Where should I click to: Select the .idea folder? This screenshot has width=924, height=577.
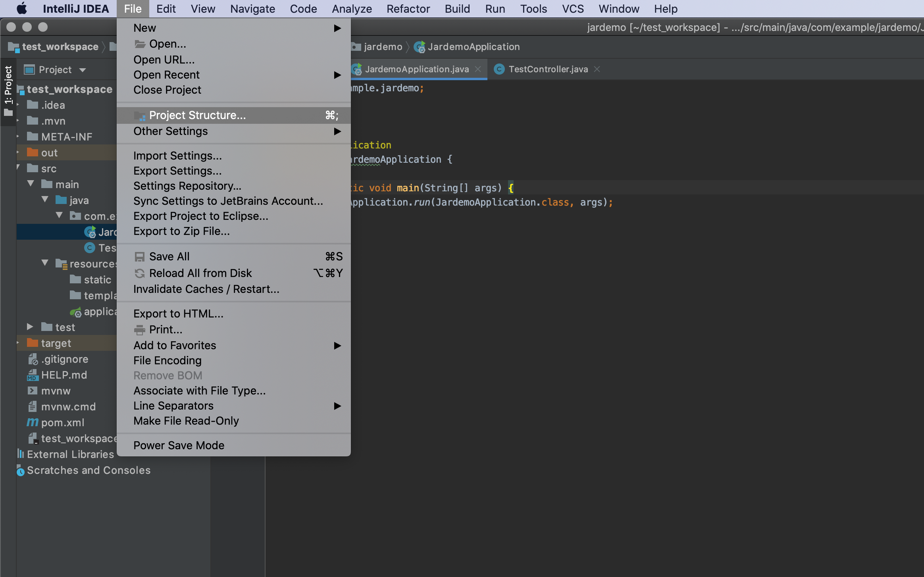pyautogui.click(x=53, y=105)
